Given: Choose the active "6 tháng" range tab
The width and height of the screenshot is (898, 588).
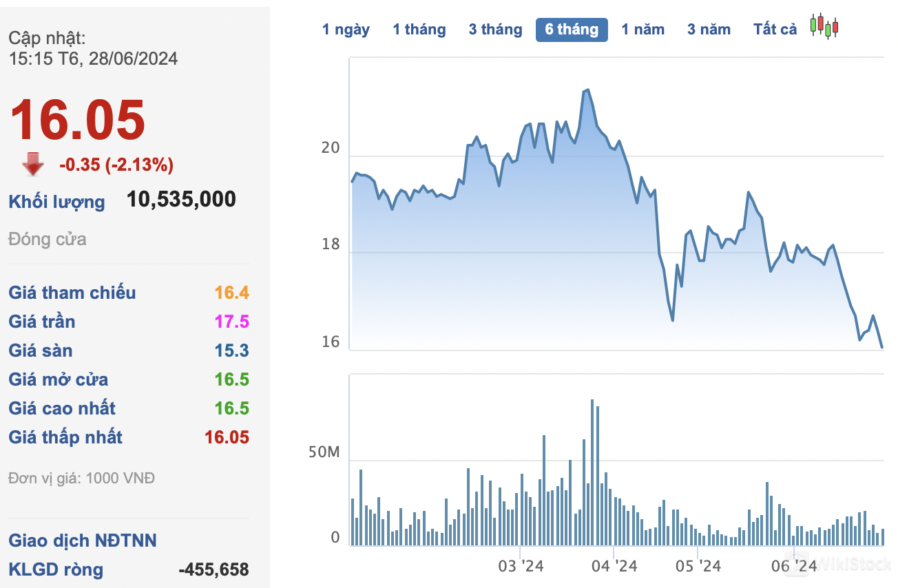Looking at the screenshot, I should [572, 30].
